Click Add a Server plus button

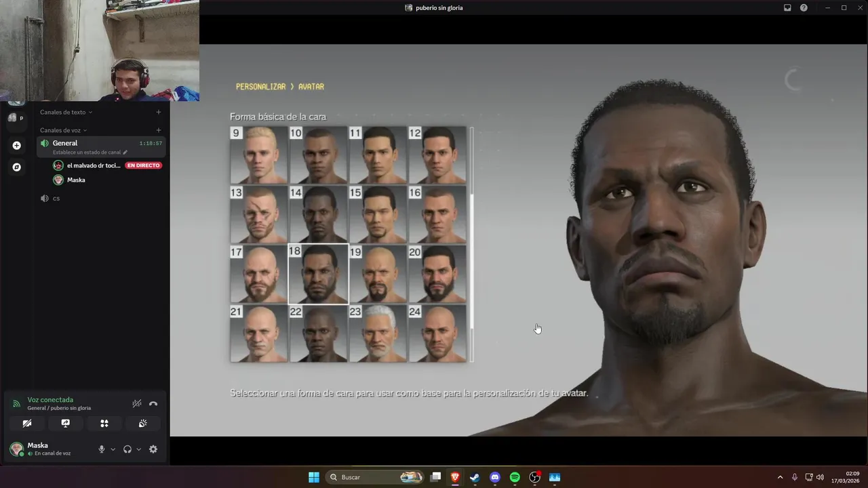click(x=17, y=146)
